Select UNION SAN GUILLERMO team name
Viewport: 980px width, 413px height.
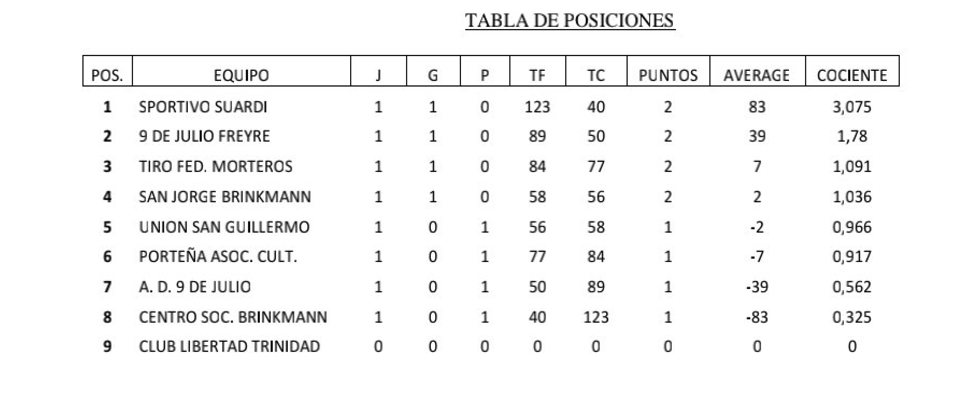click(x=224, y=227)
